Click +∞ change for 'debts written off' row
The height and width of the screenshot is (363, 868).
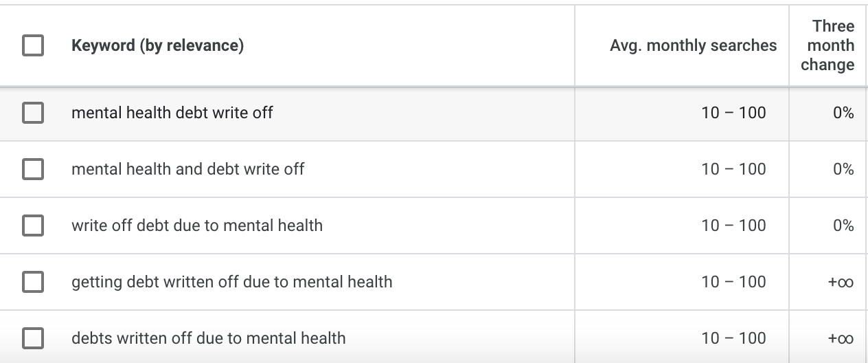pos(841,338)
